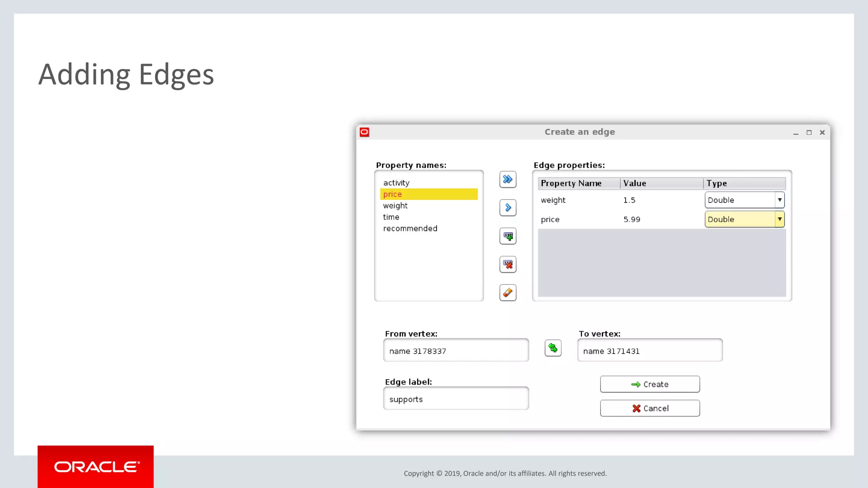Viewport: 868px width, 488px height.
Task: Select 'time' in Property names list
Action: point(391,217)
